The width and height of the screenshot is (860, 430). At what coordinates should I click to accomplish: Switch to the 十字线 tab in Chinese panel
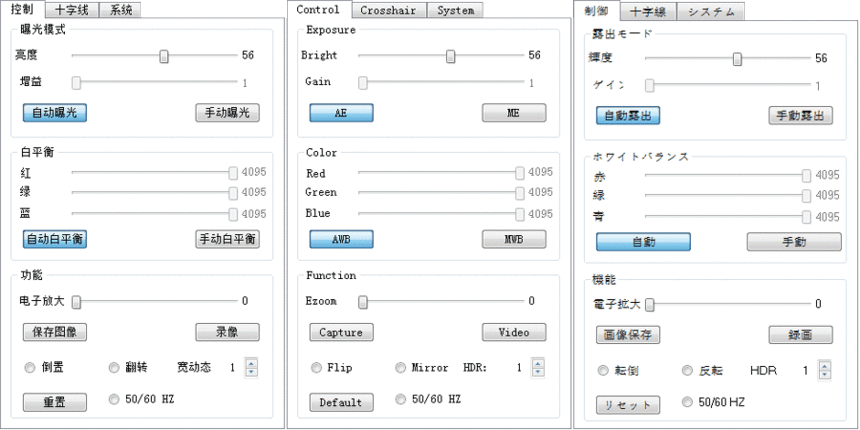[72, 10]
